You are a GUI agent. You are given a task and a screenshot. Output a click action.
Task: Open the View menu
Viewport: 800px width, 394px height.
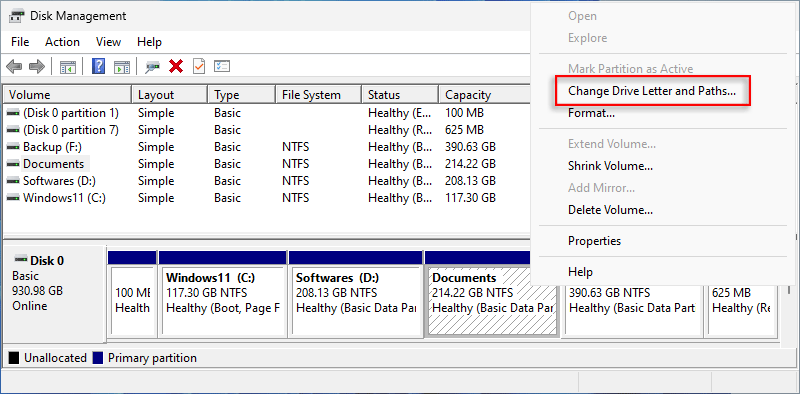point(108,42)
